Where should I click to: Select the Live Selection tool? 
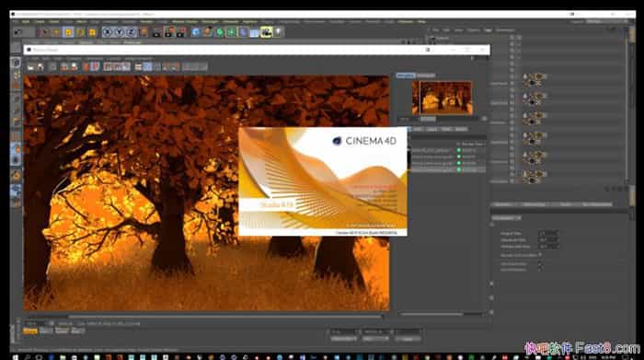[44, 32]
